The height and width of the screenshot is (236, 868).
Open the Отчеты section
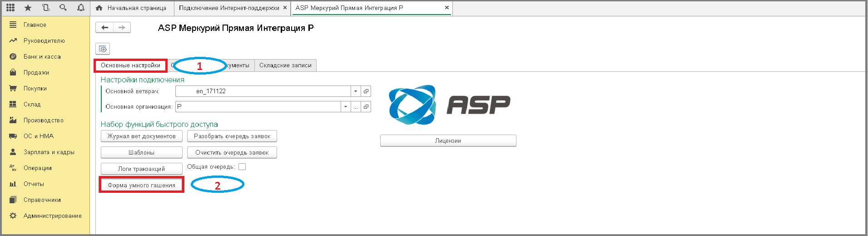coord(34,184)
